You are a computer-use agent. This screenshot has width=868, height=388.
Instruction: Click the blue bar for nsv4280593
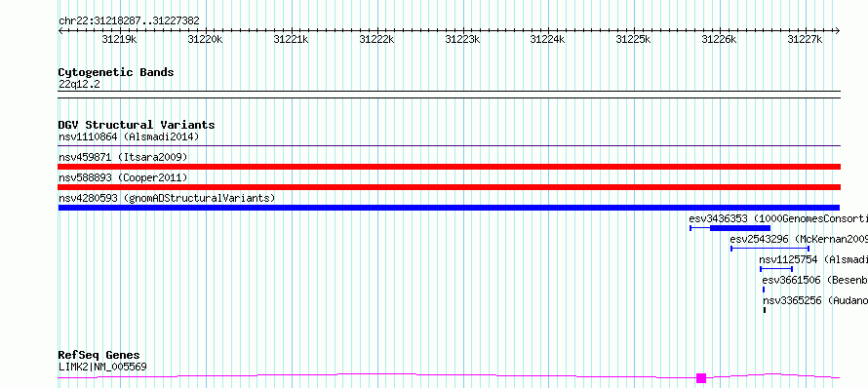coord(449,208)
